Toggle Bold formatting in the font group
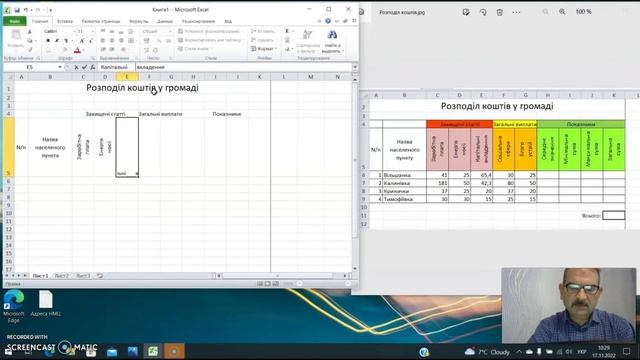The height and width of the screenshot is (360, 640). [x=48, y=41]
